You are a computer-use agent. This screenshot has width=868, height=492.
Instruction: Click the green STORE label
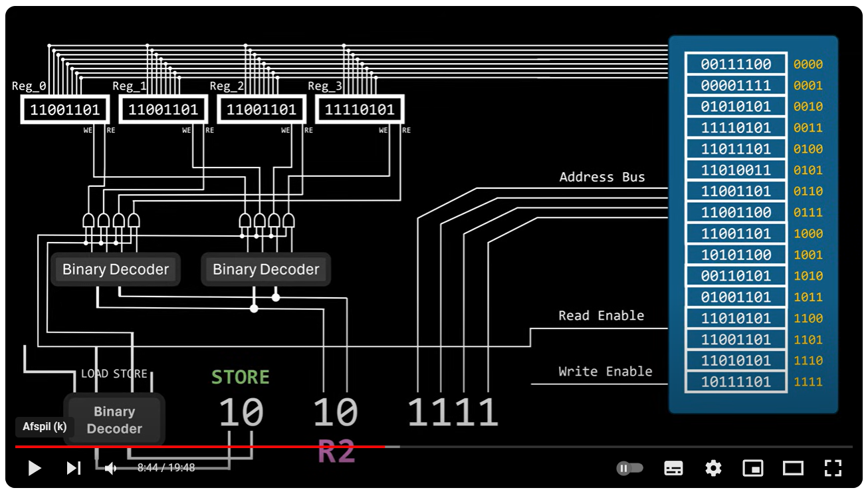point(241,378)
